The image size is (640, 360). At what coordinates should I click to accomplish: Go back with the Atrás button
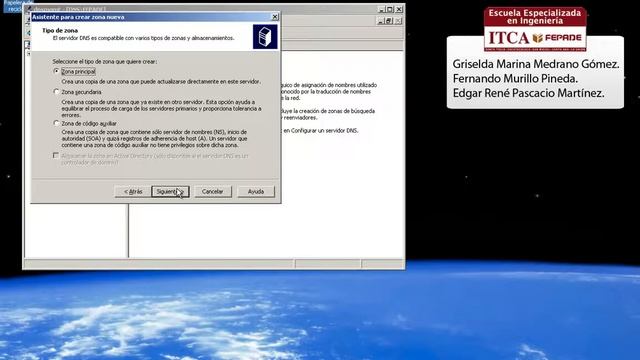(x=133, y=191)
